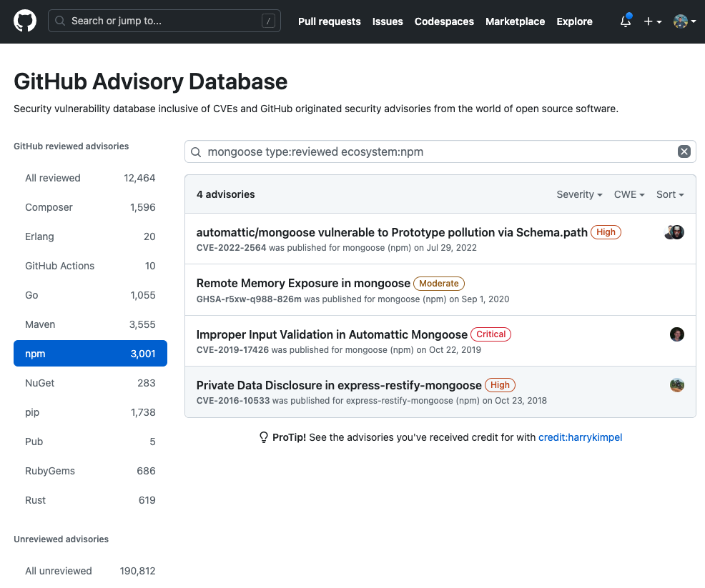Go to Pull requests
705x588 pixels.
(329, 21)
